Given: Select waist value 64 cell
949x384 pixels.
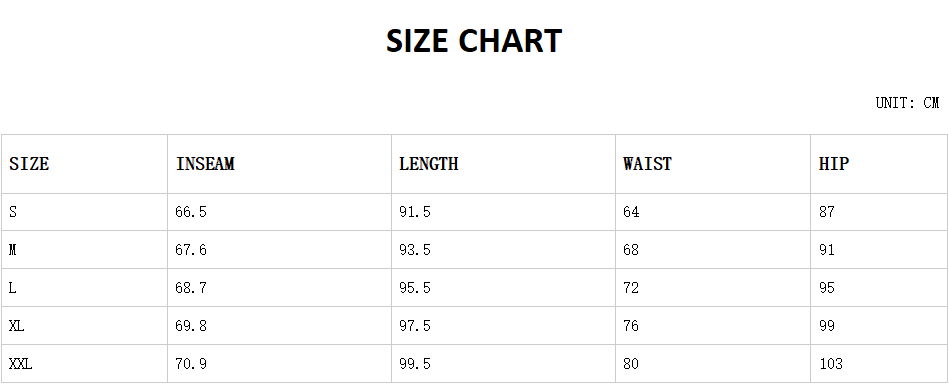Looking at the screenshot, I should click(713, 212).
